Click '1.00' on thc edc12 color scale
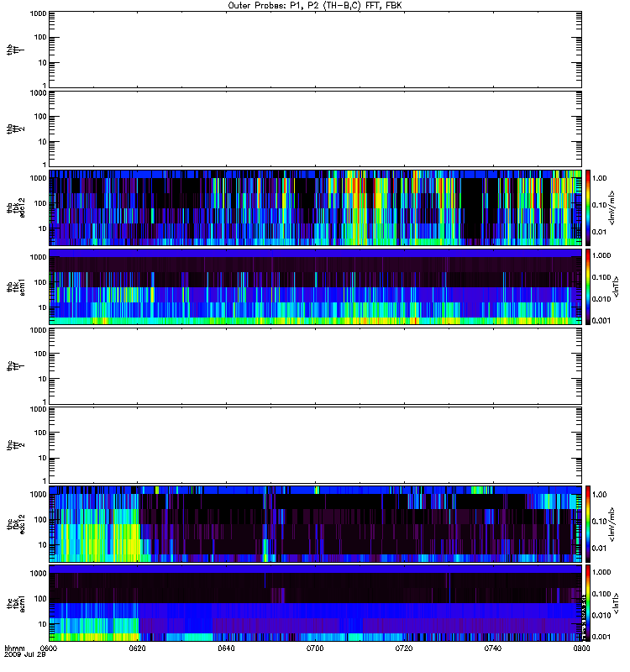The image size is (630, 672). [599, 495]
